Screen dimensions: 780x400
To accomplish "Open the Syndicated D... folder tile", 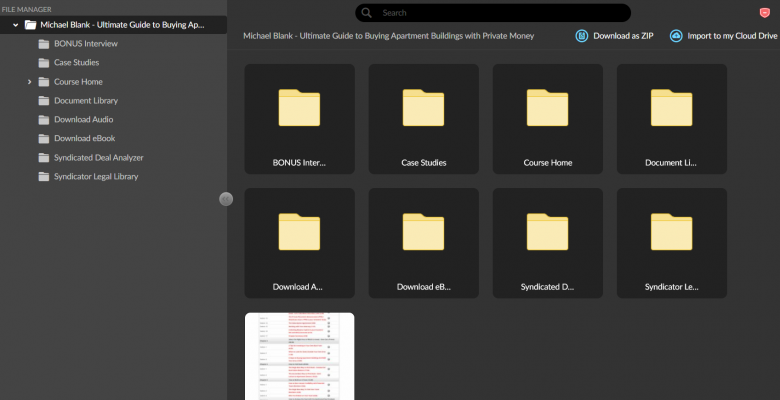I will (548, 243).
